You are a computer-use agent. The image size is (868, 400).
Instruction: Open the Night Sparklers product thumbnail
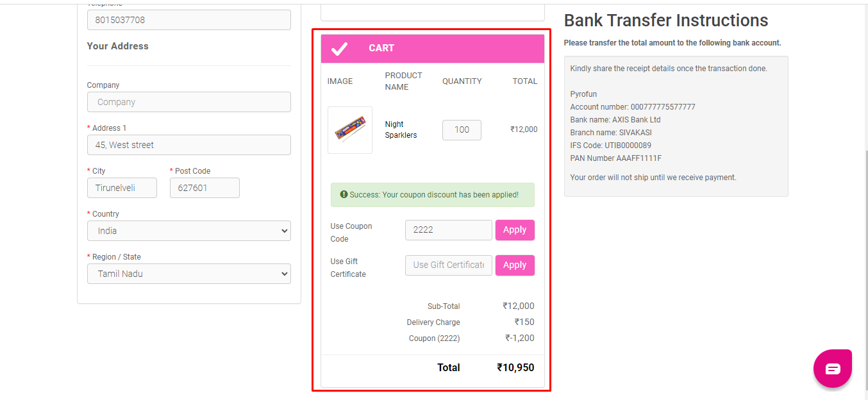coord(350,130)
